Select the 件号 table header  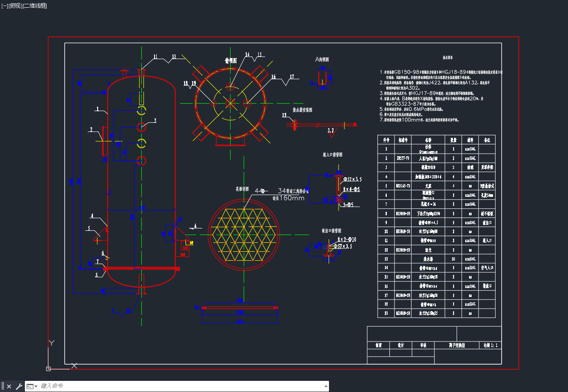(x=386, y=140)
